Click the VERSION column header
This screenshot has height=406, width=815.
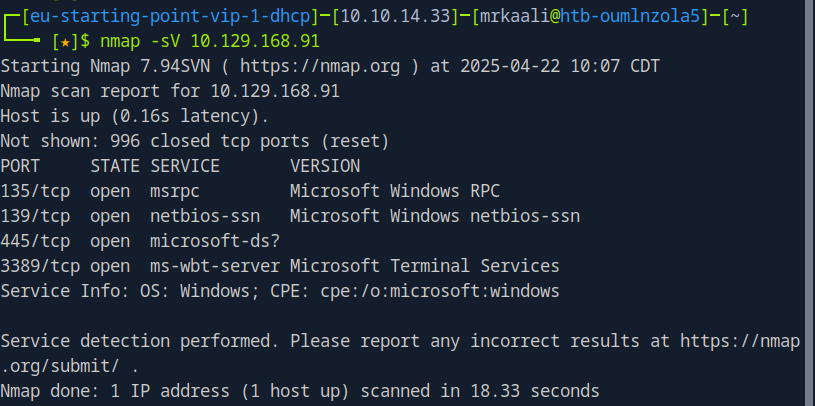coord(325,166)
